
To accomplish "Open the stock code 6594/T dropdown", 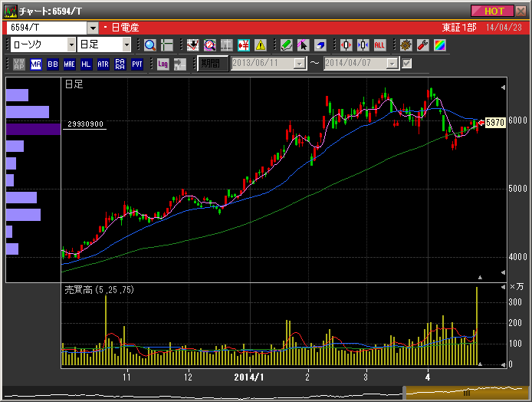I will click(93, 28).
